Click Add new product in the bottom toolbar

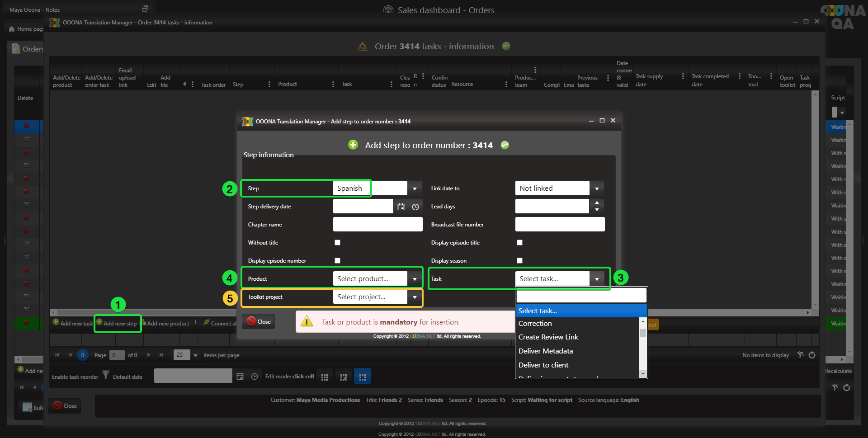168,324
